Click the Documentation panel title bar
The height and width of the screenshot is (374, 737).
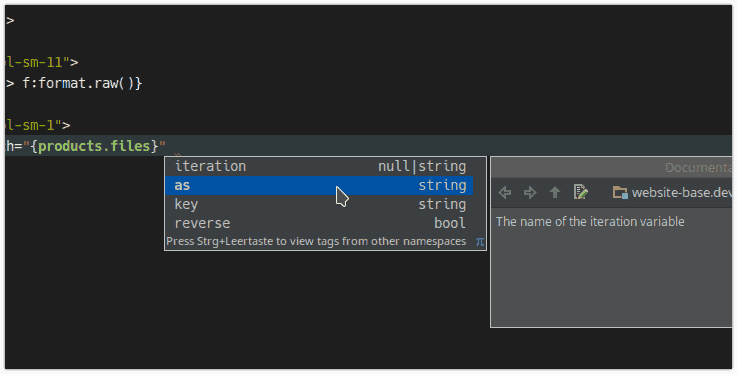click(x=611, y=168)
